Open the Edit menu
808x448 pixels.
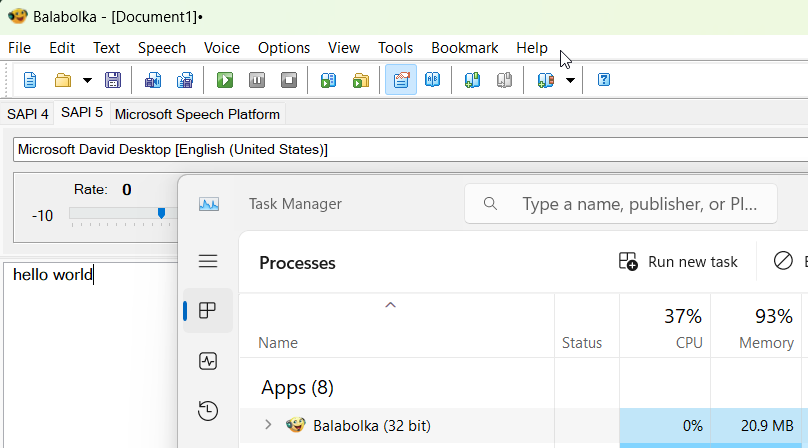(x=62, y=48)
